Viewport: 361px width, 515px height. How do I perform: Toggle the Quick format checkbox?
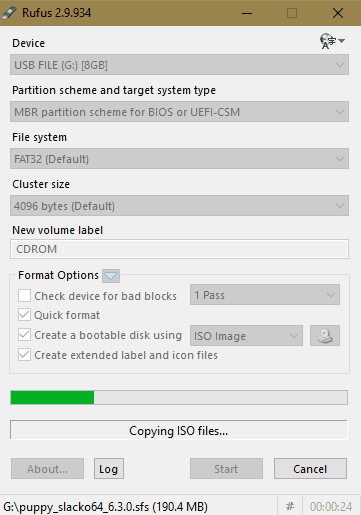click(24, 315)
